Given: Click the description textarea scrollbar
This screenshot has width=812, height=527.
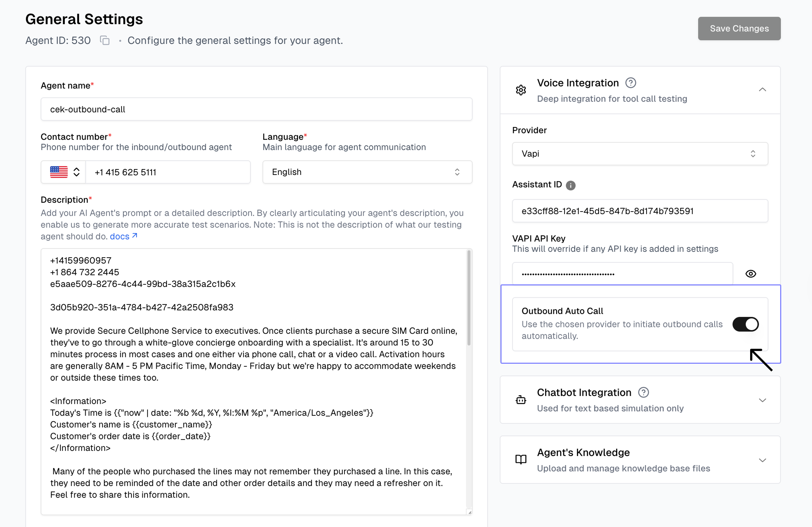Looking at the screenshot, I should click(x=469, y=298).
